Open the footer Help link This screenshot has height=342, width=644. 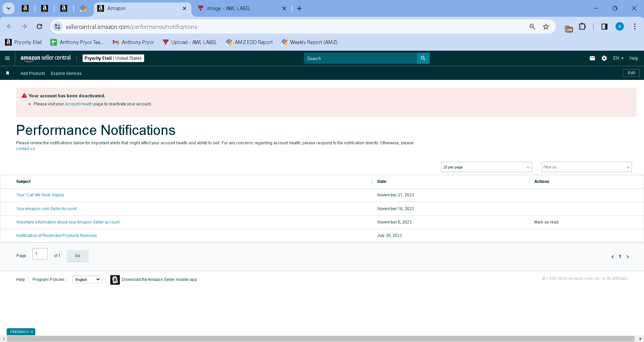20,280
